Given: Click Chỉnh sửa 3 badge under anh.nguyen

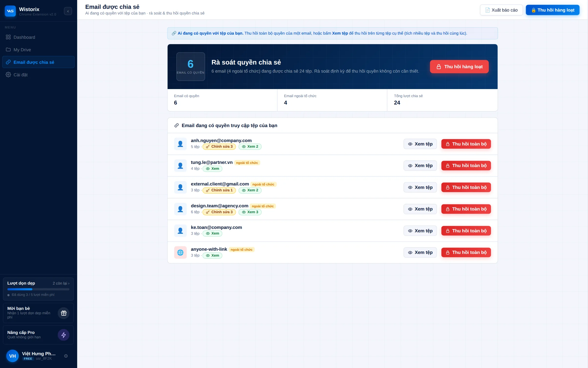Looking at the screenshot, I should pos(219,147).
